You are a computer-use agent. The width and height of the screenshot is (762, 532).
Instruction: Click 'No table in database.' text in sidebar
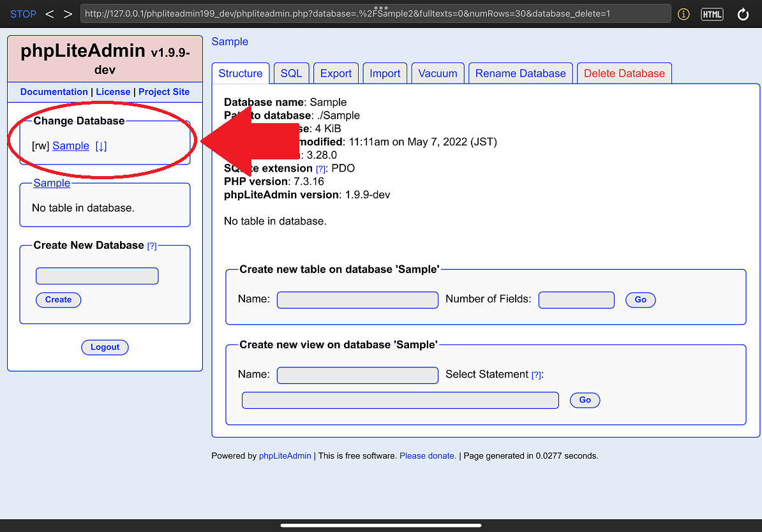click(83, 208)
